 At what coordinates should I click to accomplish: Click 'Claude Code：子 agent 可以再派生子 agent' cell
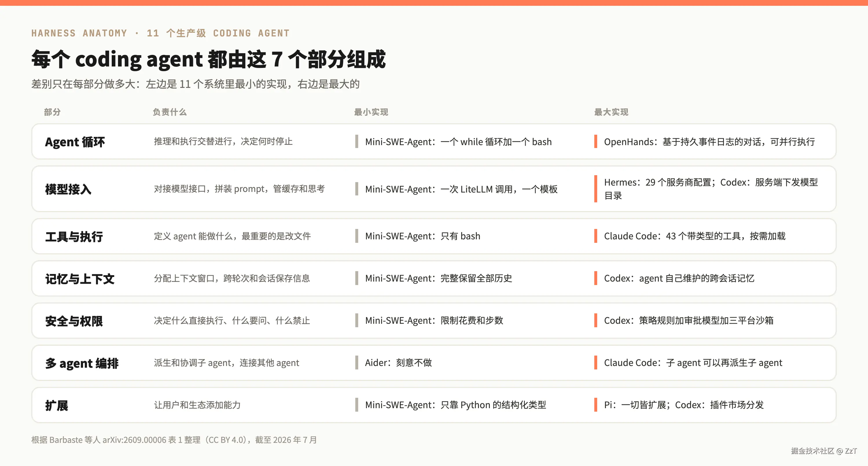(693, 363)
